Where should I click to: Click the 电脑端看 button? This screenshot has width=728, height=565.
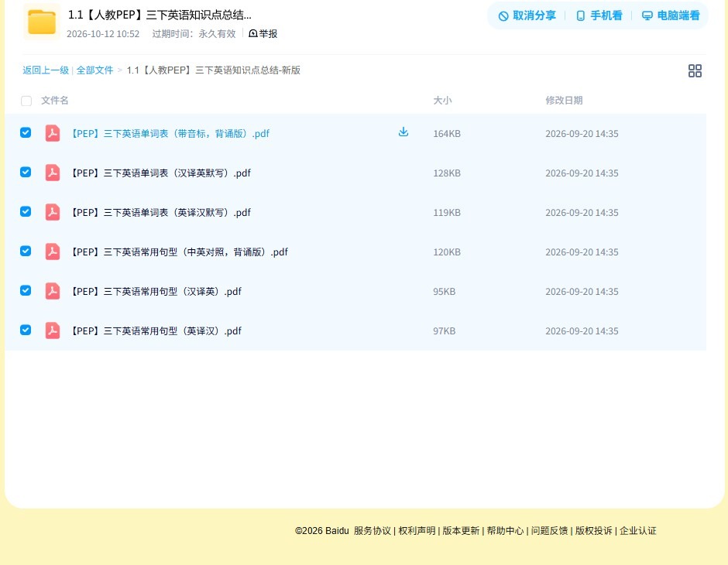coord(671,15)
